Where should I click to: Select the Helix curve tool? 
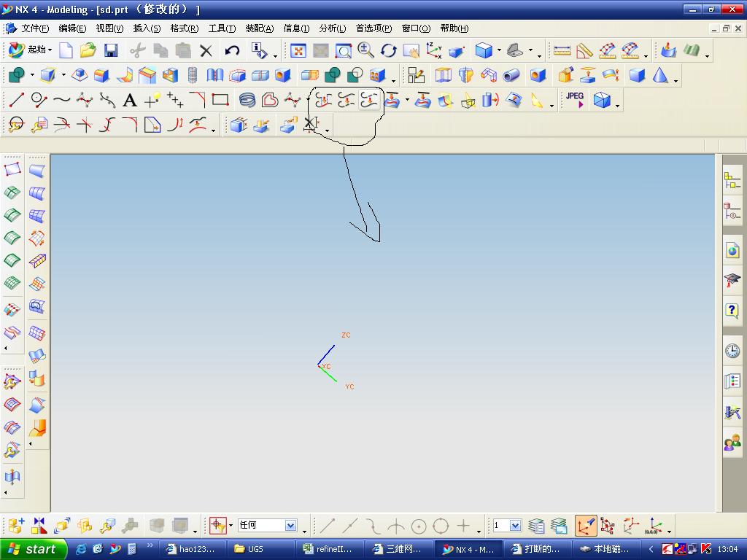(247, 100)
